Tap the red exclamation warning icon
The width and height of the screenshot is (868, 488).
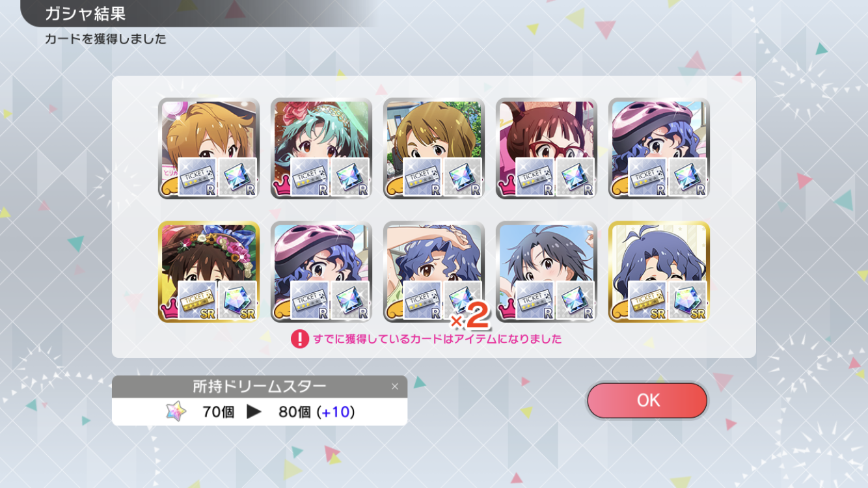click(299, 339)
